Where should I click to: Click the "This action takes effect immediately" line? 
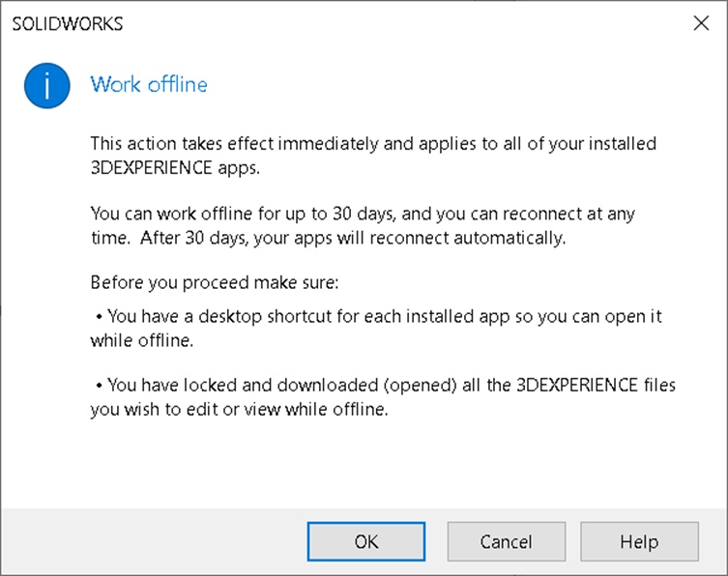[373, 144]
